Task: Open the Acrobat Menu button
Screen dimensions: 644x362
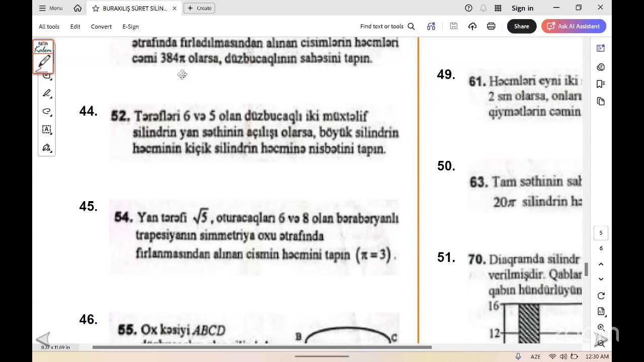Action: [x=51, y=8]
